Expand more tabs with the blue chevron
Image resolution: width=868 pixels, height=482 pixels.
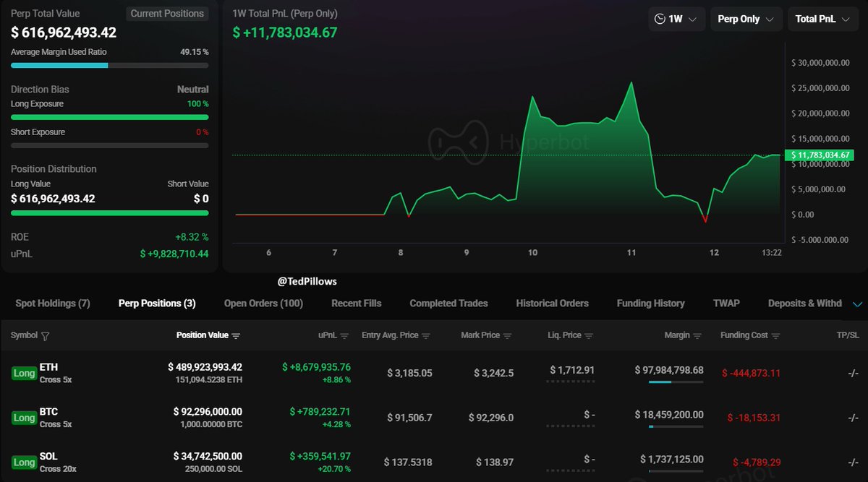click(x=858, y=304)
